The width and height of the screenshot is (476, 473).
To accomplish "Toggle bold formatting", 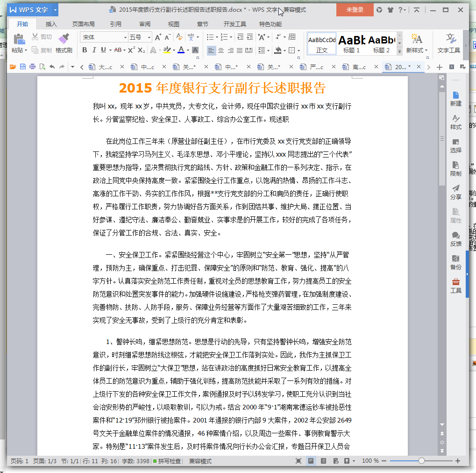I will click(x=85, y=50).
